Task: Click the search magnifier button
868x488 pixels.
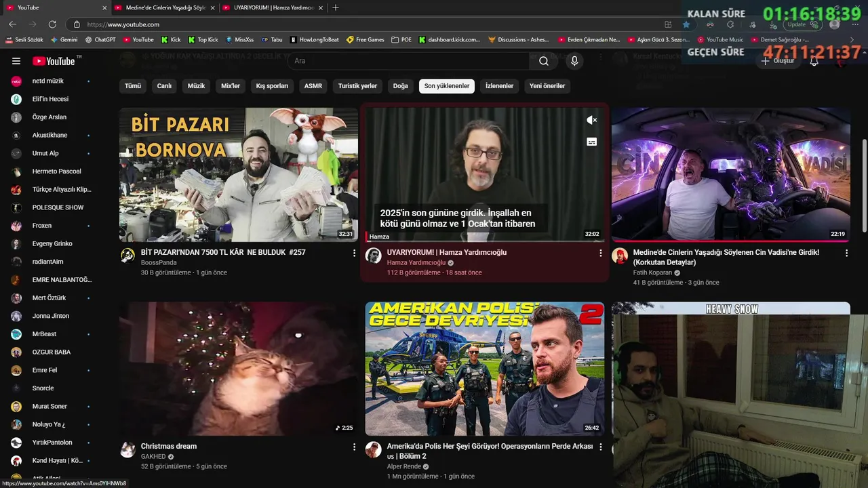Action: click(x=544, y=61)
